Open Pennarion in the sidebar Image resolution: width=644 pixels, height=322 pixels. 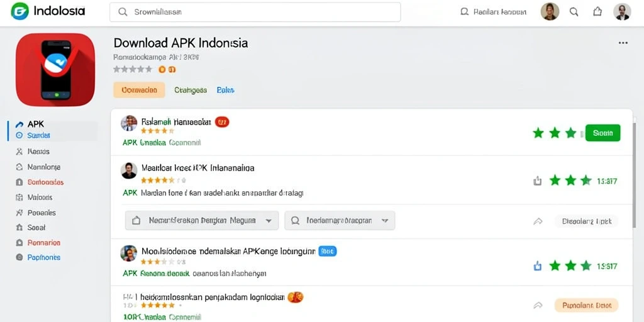[44, 243]
